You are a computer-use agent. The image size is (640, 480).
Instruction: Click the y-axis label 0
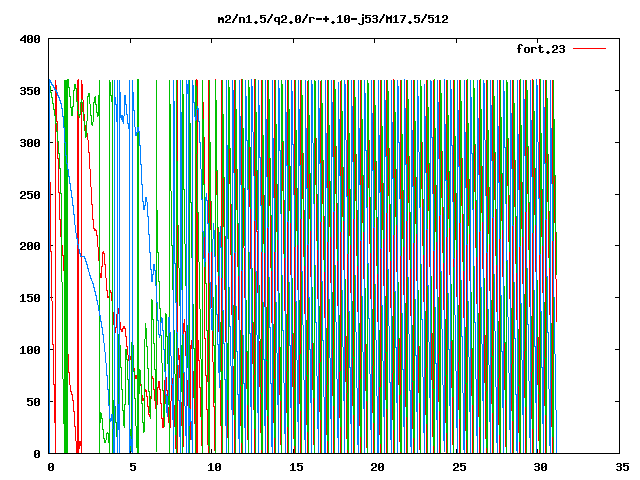(x=37, y=454)
